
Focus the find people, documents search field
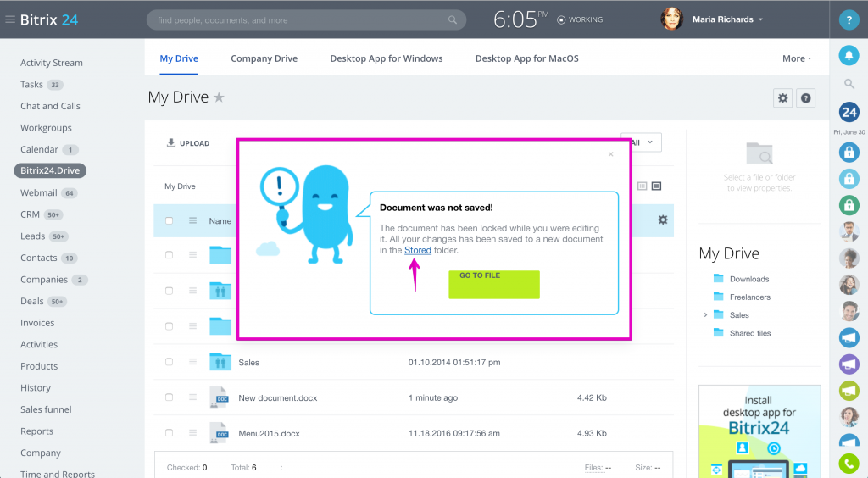click(x=306, y=20)
